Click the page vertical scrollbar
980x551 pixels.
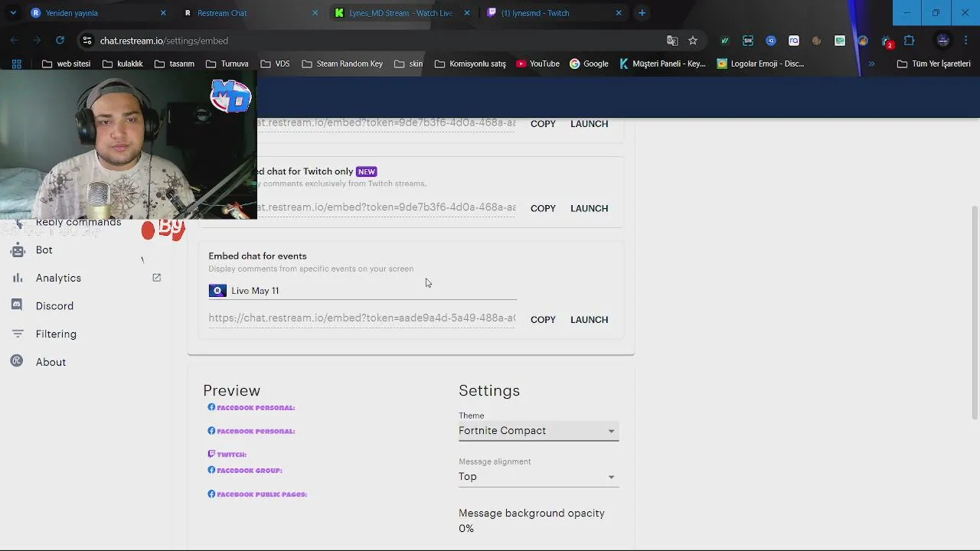[x=975, y=312]
